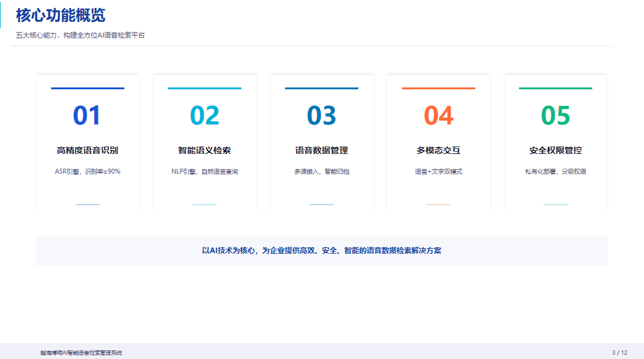Click the subtitle 五大核心能力，构建全方位AI语音检索平台
644x359 pixels.
[80, 35]
